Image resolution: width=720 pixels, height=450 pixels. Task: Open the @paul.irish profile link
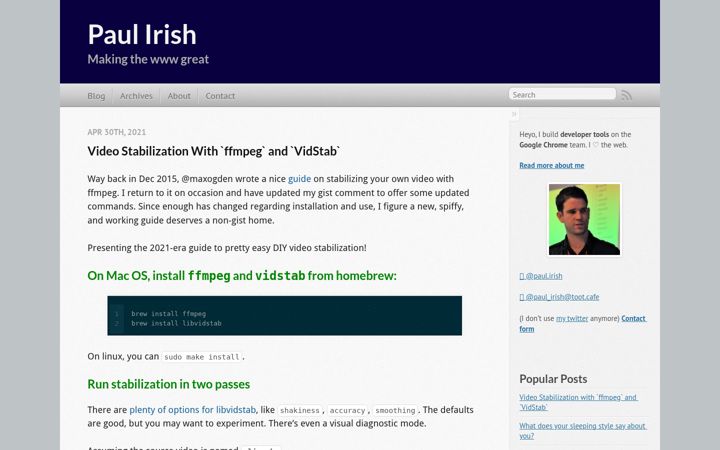[540, 276]
